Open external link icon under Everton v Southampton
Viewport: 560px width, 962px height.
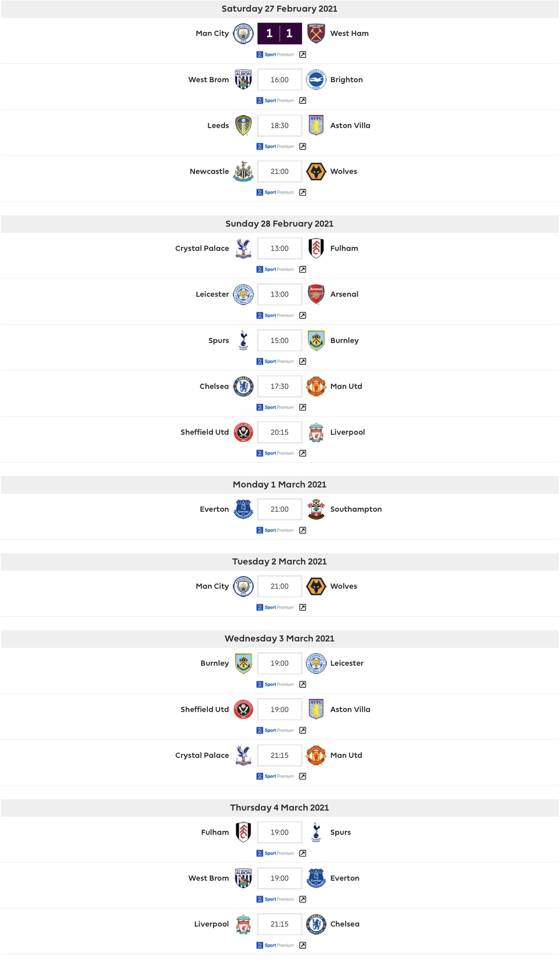coord(303,530)
